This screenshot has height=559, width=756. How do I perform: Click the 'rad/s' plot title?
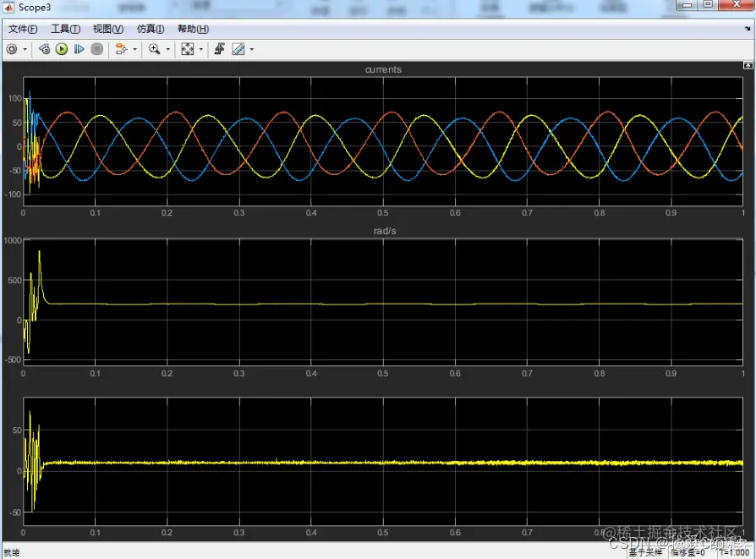[385, 231]
